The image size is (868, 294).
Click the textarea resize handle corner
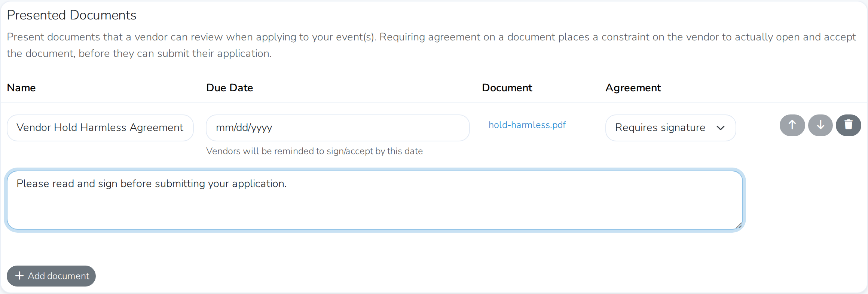(x=739, y=226)
